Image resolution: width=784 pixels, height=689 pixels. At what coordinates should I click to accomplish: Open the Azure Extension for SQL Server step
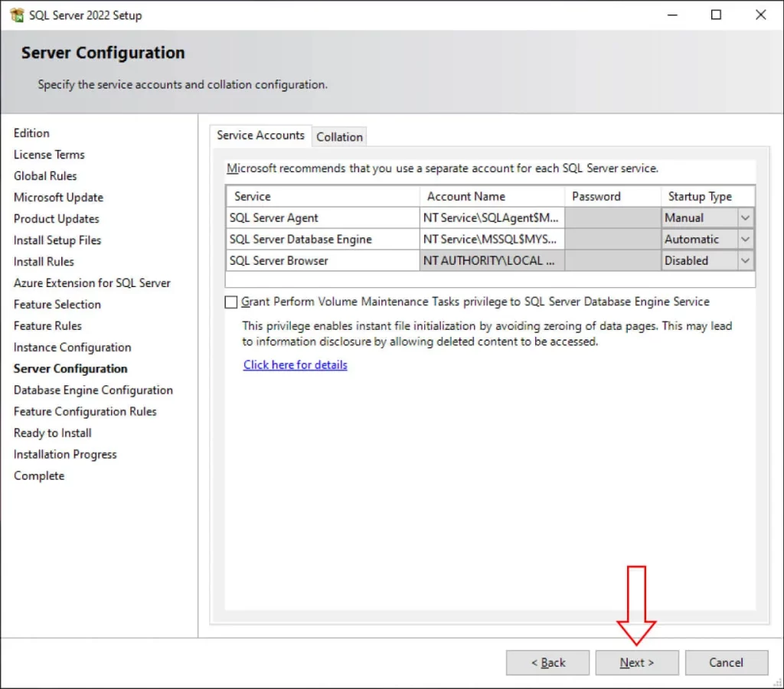click(x=92, y=282)
